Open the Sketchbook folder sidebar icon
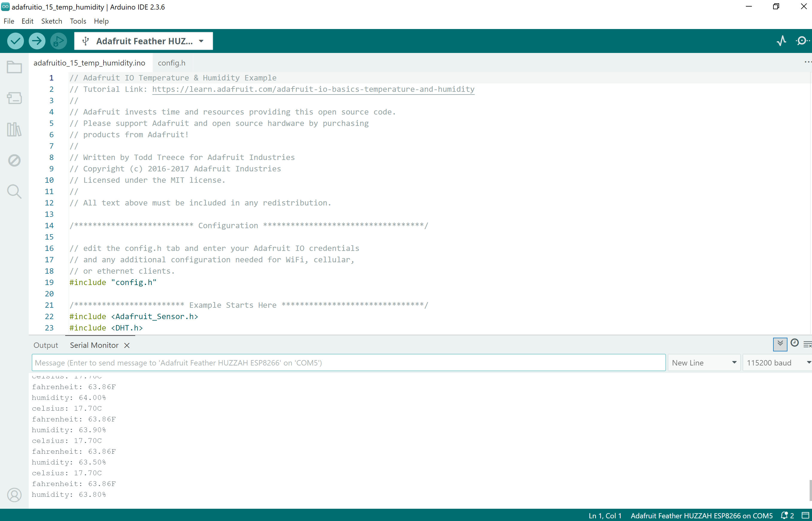 pos(14,67)
